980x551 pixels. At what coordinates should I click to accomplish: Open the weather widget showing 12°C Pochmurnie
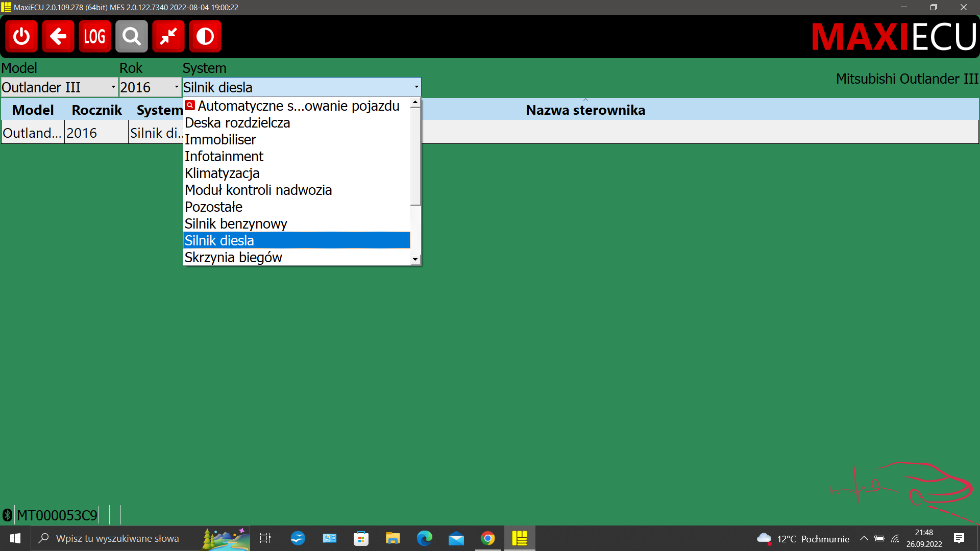[x=803, y=539]
